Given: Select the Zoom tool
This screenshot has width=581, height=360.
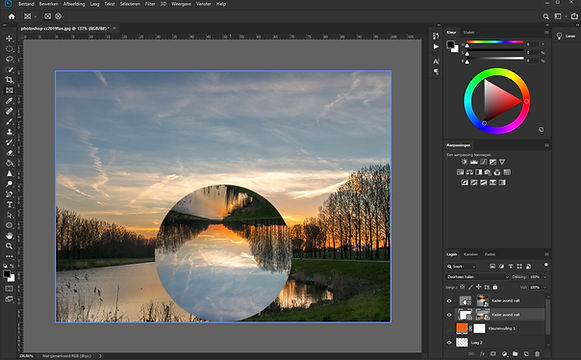Looking at the screenshot, I should click(9, 246).
